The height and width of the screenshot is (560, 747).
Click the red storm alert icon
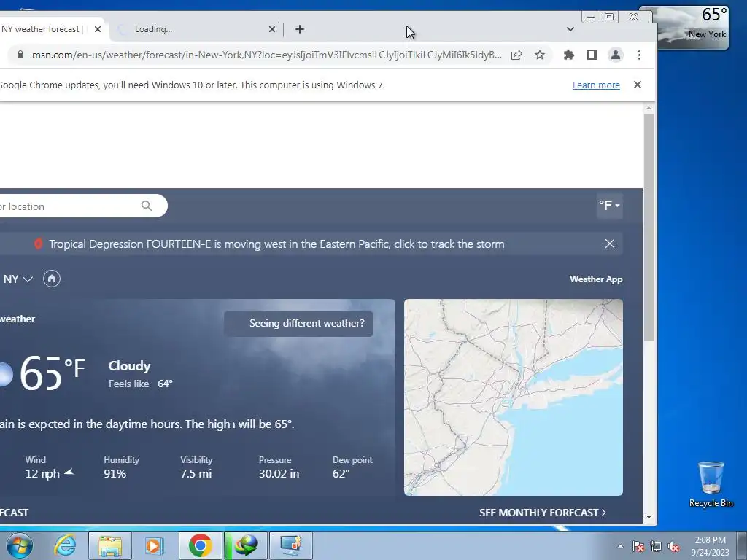pyautogui.click(x=38, y=244)
